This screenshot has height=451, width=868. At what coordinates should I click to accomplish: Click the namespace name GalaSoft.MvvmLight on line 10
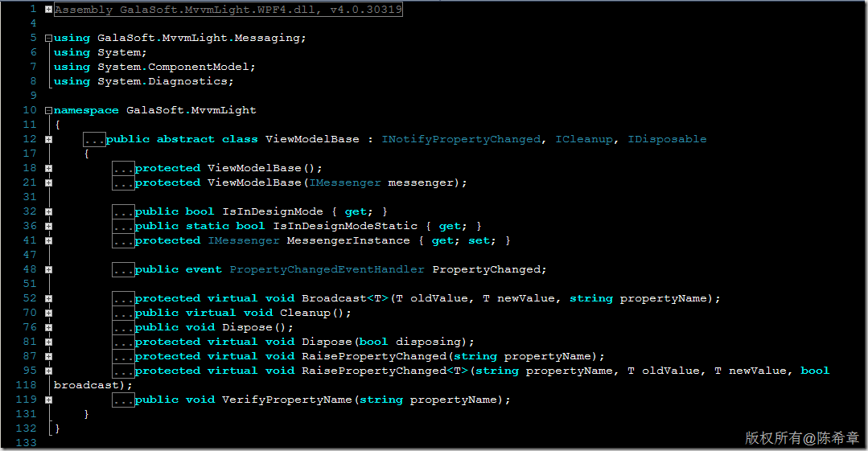tap(191, 111)
